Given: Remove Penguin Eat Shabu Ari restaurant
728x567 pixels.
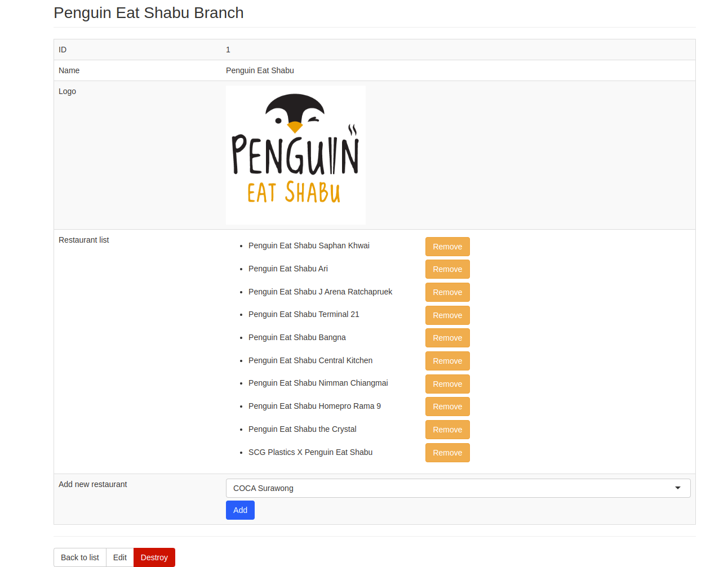Looking at the screenshot, I should 447,269.
